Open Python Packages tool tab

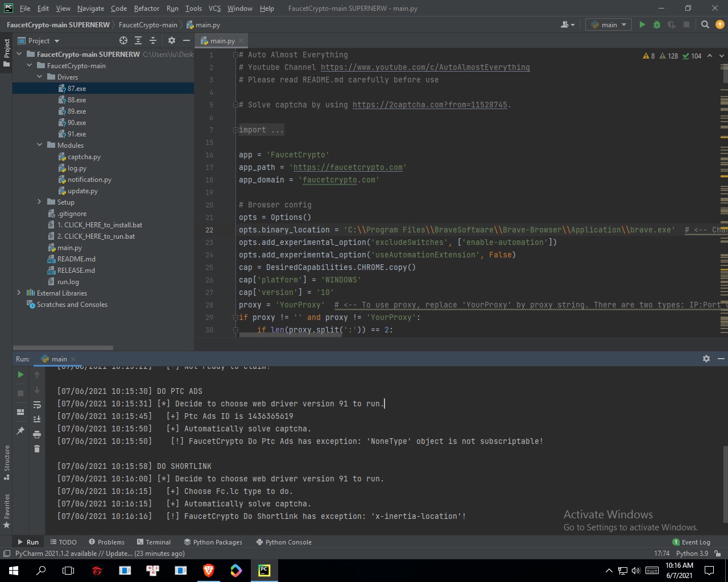pyautogui.click(x=213, y=542)
